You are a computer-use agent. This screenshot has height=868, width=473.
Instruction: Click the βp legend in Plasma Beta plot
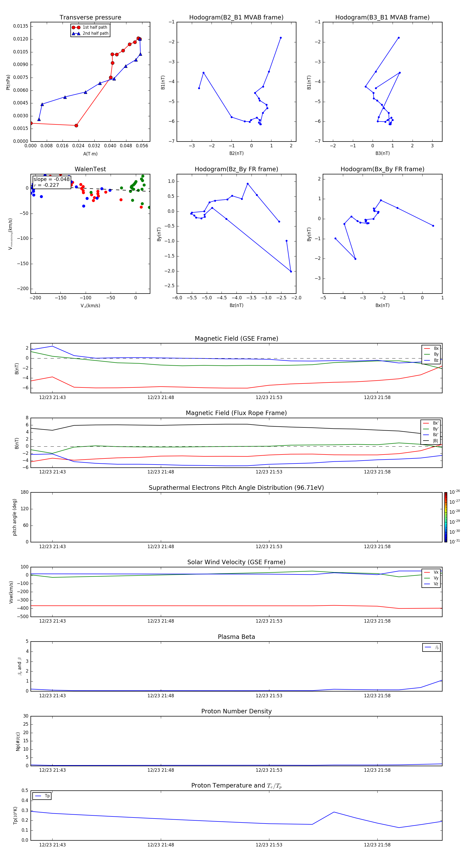[x=431, y=647]
